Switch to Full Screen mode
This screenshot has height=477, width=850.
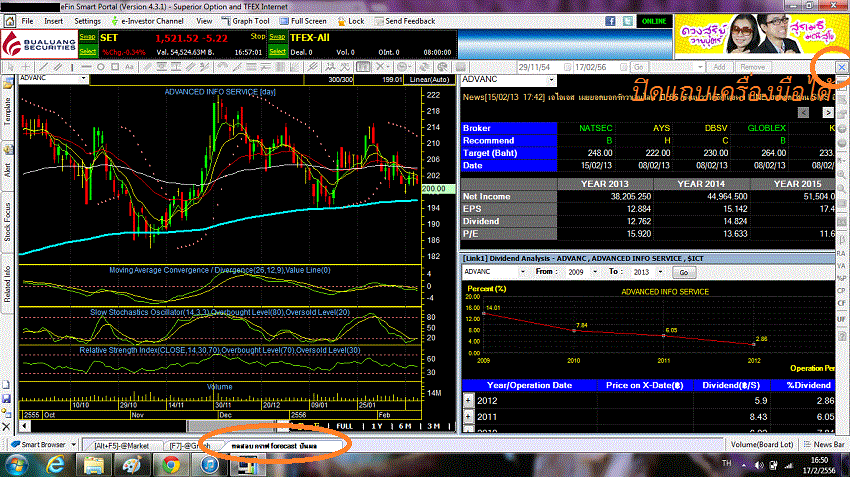click(303, 21)
